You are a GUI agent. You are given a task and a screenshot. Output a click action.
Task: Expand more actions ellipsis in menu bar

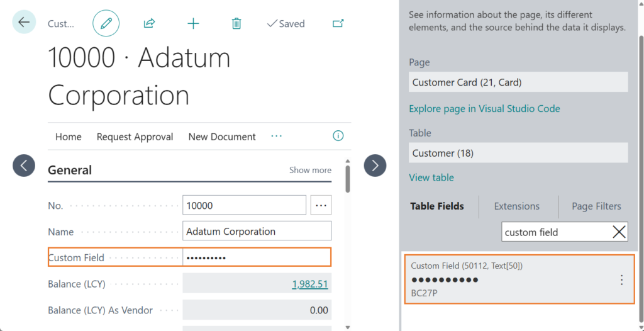(x=276, y=136)
